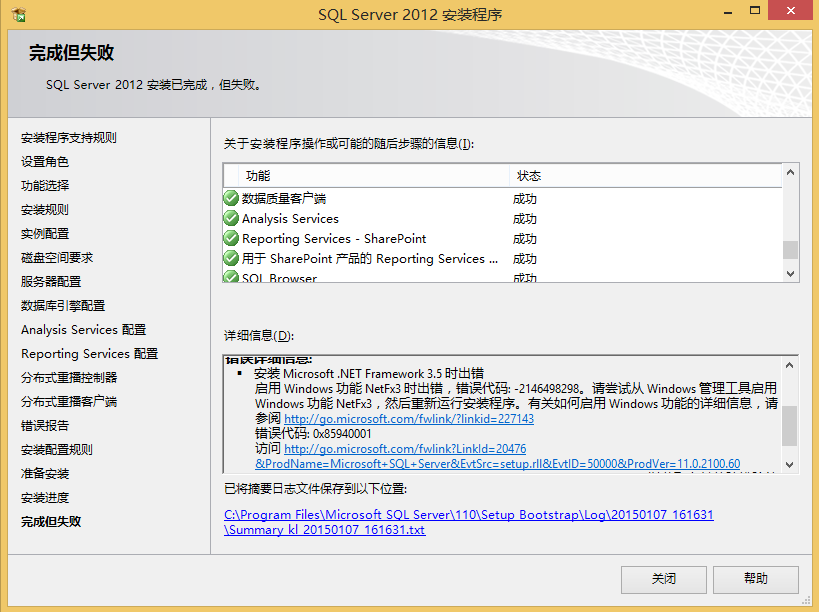Select the 数据库引擎配置 sidebar step
This screenshot has height=612, width=819.
point(63,306)
